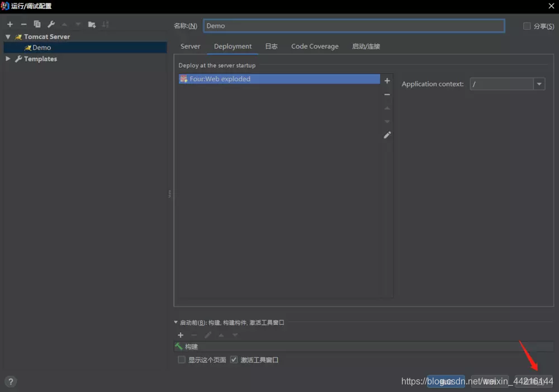Open Application context dropdown arrow
The width and height of the screenshot is (559, 392).
[539, 84]
